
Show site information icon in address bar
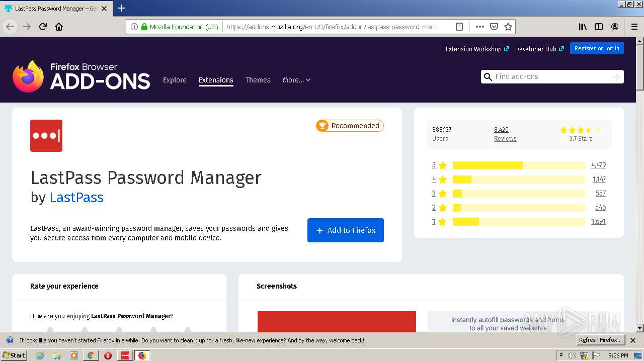point(134,27)
